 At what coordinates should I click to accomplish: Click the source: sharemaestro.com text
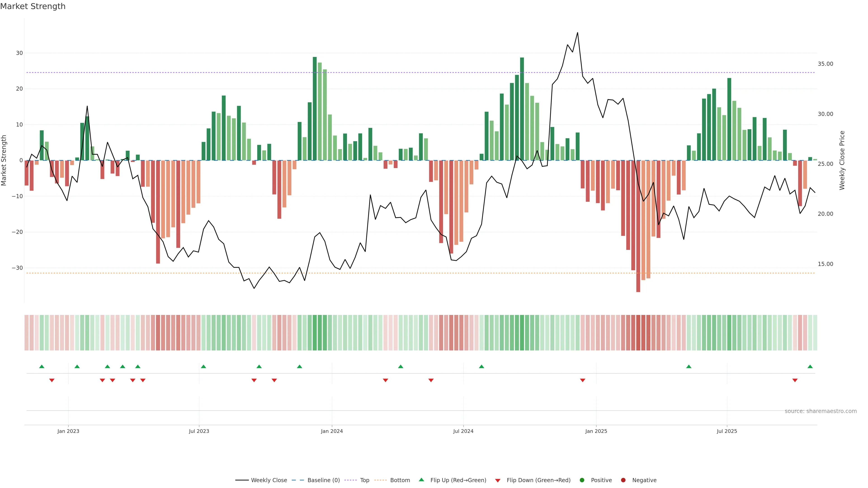(x=821, y=411)
